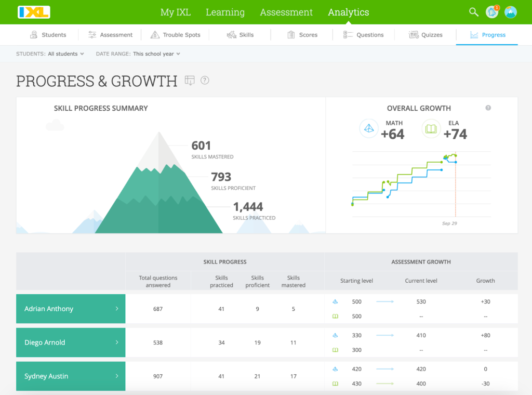Screen dimensions: 532x395
Task: Click the 793 skills proficient value
Action: pos(221,177)
